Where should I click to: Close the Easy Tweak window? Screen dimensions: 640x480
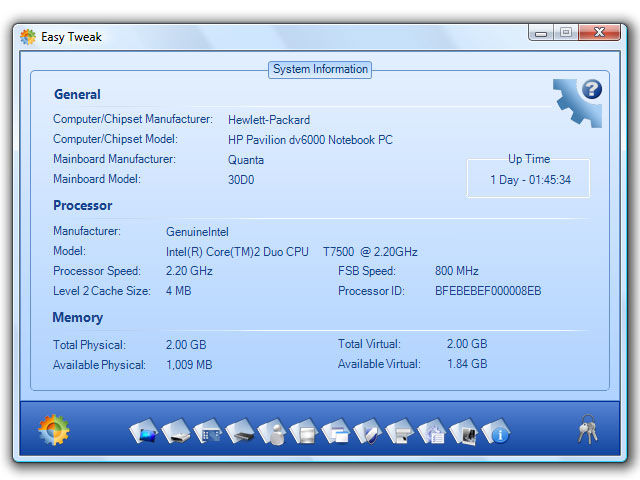pyautogui.click(x=599, y=32)
